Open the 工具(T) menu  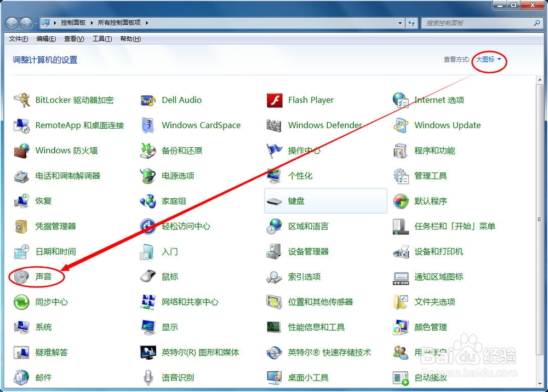(102, 39)
